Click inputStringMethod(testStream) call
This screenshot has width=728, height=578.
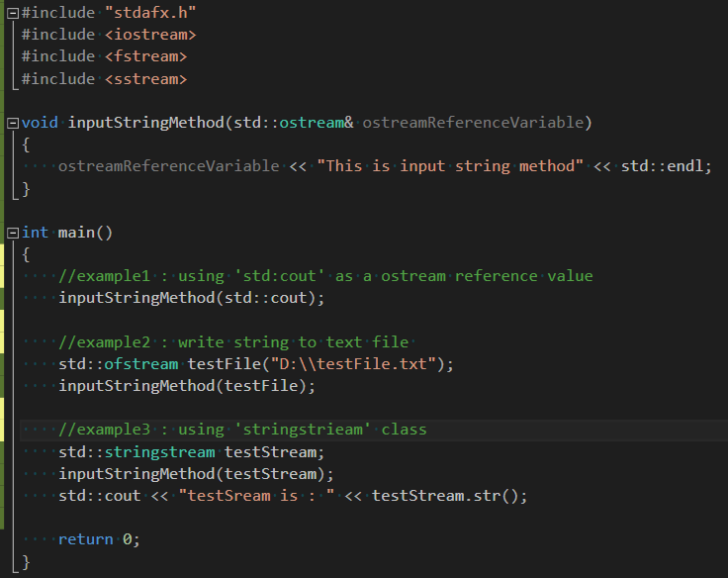coord(196,474)
